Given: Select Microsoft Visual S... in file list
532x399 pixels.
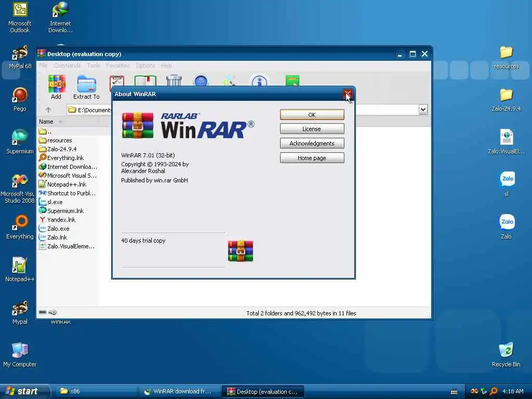Looking at the screenshot, I should click(68, 176).
